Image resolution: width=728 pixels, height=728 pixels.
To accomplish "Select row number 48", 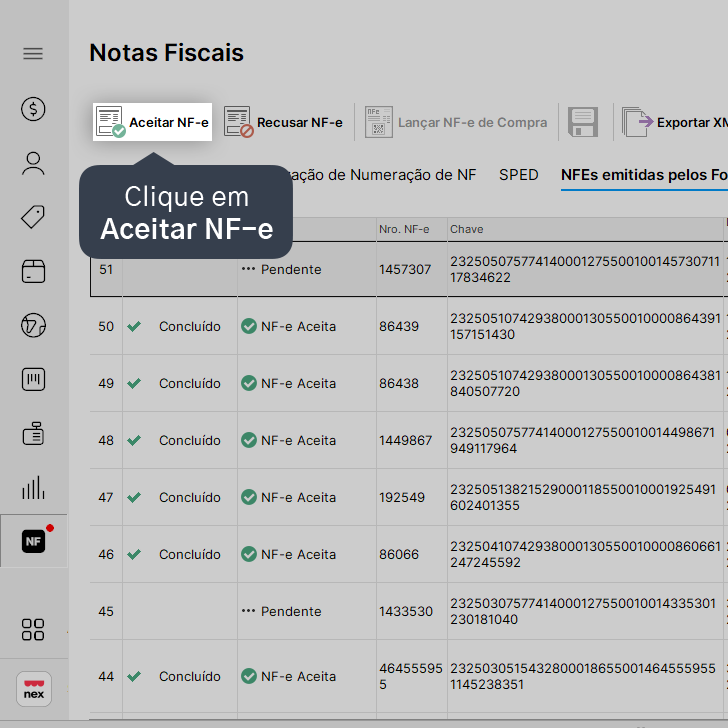I will tap(106, 440).
